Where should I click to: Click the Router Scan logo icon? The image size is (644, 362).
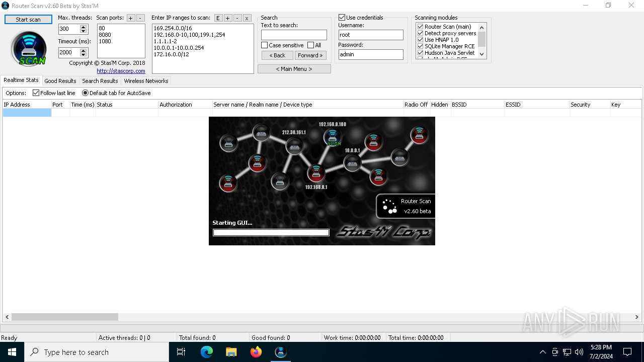click(29, 49)
